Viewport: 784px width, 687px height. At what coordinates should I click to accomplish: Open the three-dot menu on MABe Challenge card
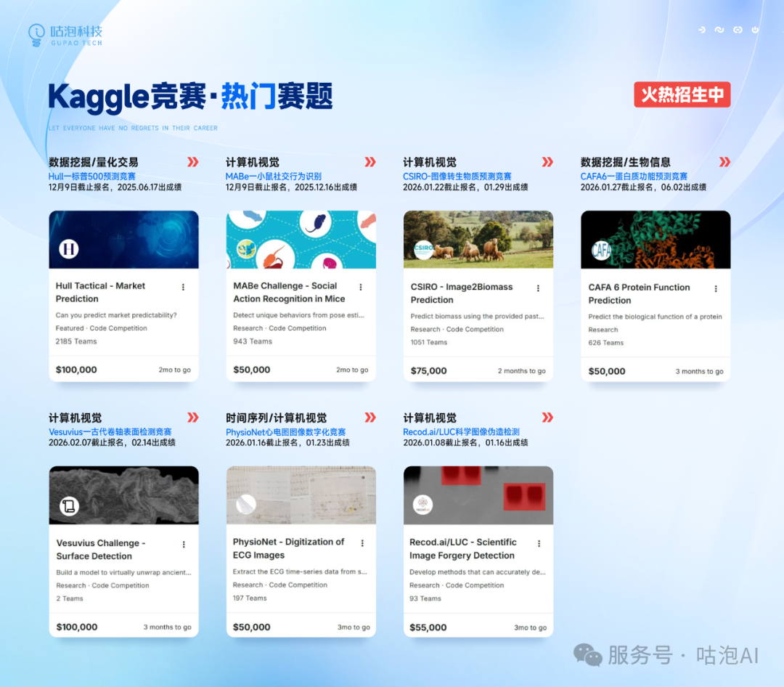click(x=361, y=287)
